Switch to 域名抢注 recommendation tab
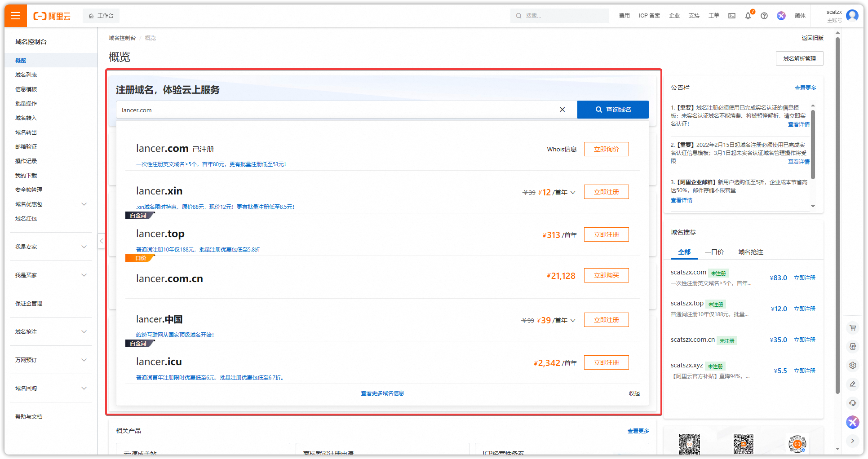 click(751, 252)
